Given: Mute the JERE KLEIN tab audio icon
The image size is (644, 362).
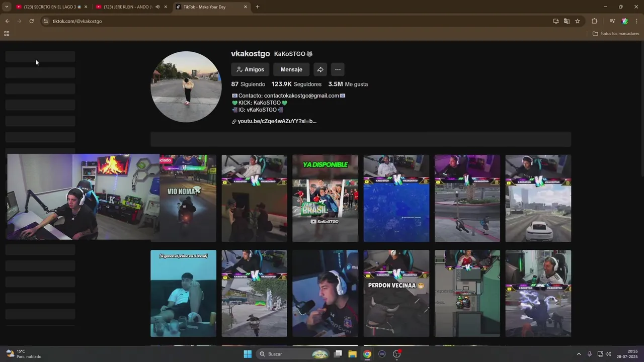Looking at the screenshot, I should pos(157,7).
